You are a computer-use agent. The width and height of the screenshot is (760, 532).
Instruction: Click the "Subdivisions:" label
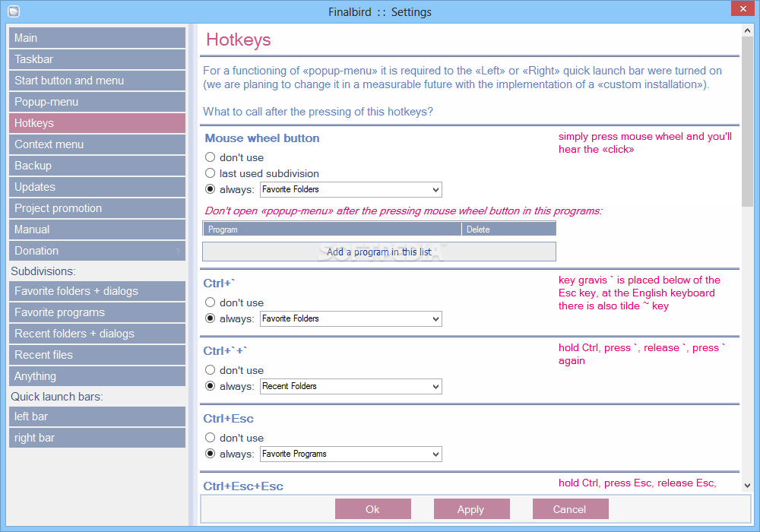point(43,271)
